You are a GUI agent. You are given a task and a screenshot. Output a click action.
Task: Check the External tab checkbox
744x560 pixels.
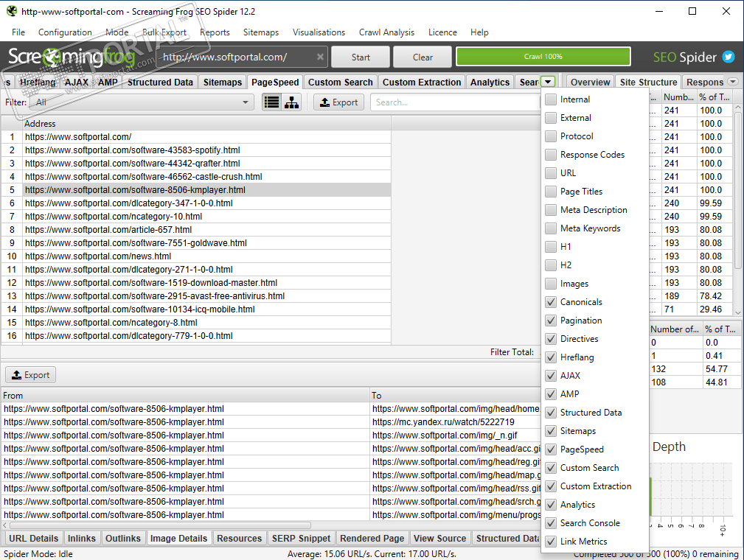click(550, 118)
